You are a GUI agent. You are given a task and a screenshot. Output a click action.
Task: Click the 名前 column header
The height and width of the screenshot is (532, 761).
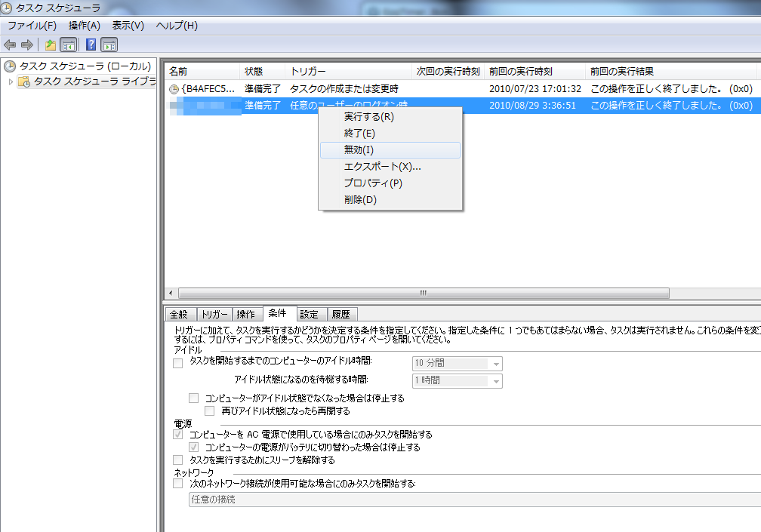click(178, 72)
